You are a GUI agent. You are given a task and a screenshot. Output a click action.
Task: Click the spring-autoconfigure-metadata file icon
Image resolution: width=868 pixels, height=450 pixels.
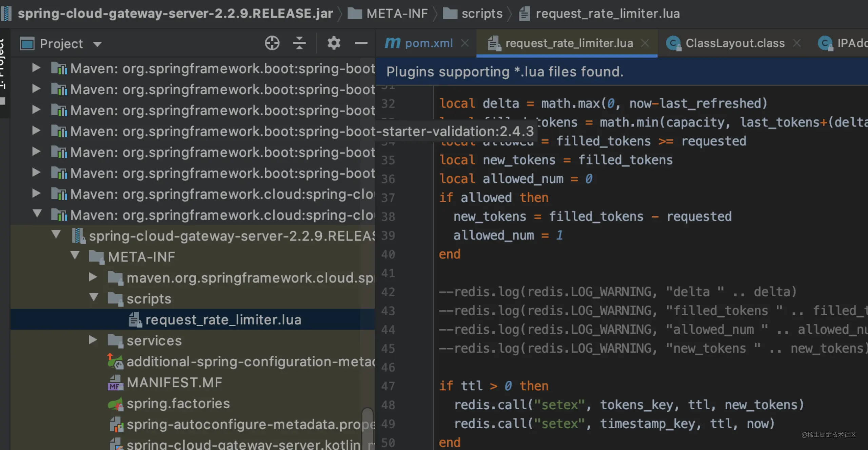[x=116, y=425]
